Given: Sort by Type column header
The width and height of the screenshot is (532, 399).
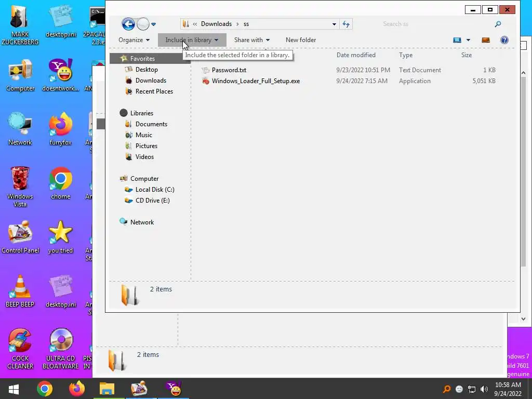Looking at the screenshot, I should click(406, 55).
